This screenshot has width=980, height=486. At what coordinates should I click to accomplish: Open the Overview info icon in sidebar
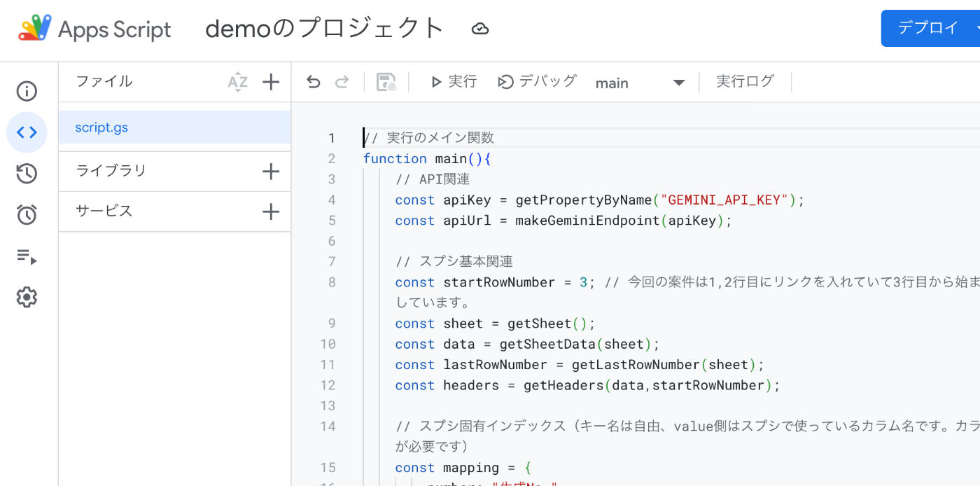click(27, 91)
